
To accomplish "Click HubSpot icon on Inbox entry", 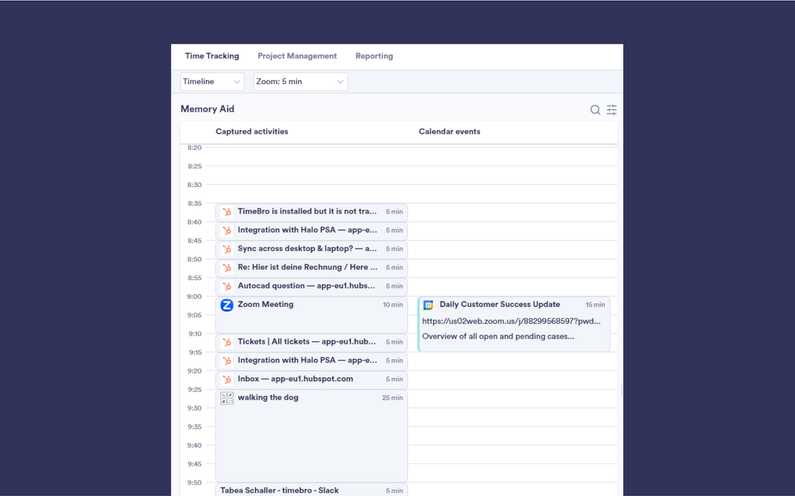I will 227,379.
